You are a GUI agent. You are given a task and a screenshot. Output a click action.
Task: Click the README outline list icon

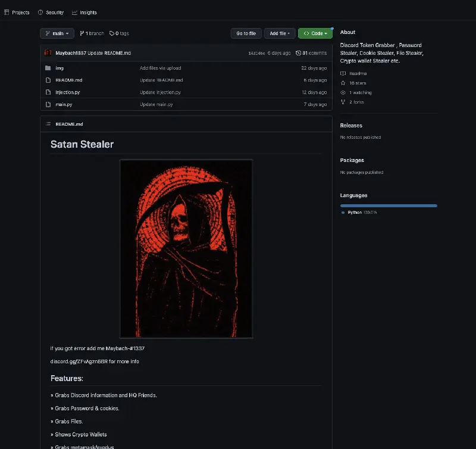click(48, 124)
